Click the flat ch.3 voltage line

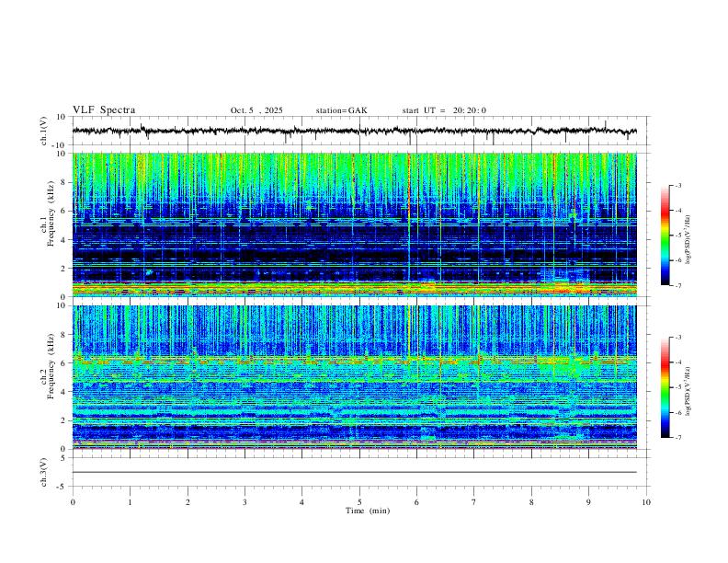click(x=354, y=472)
